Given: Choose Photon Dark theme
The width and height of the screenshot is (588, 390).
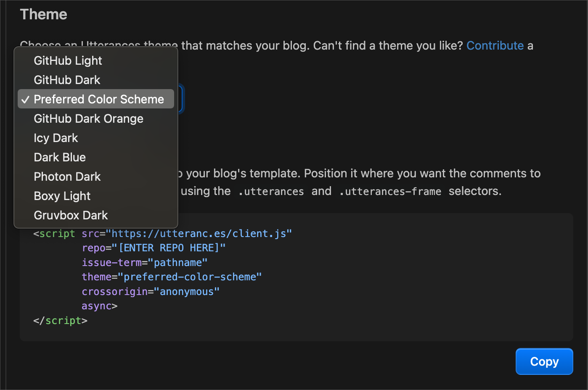Looking at the screenshot, I should (96, 177).
